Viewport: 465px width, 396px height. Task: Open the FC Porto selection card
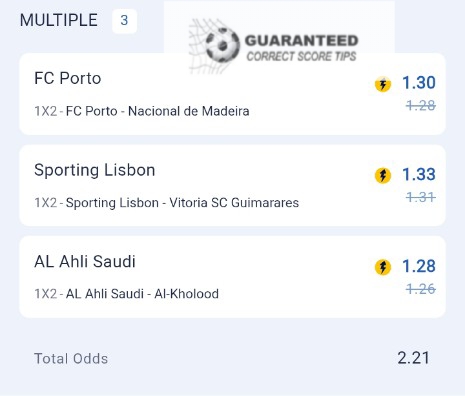click(x=232, y=94)
